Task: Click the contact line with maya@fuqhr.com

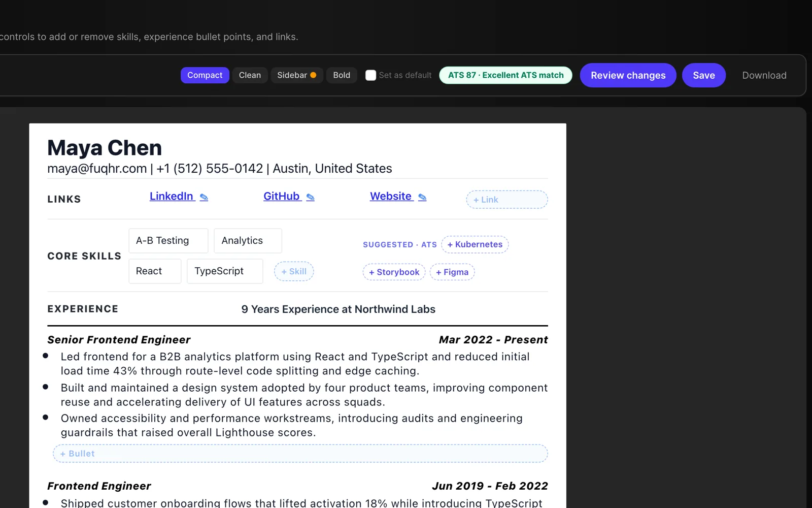Action: [x=220, y=169]
